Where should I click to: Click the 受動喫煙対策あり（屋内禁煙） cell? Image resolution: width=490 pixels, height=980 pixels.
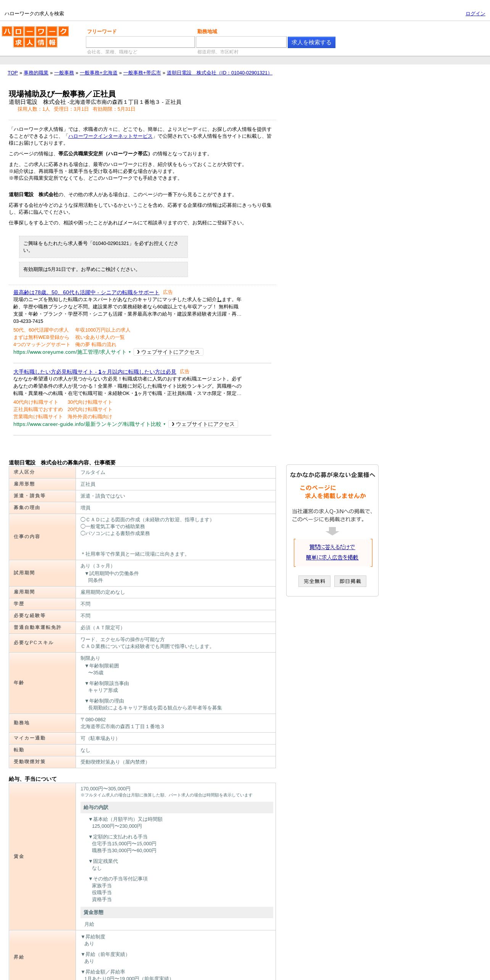tap(176, 762)
